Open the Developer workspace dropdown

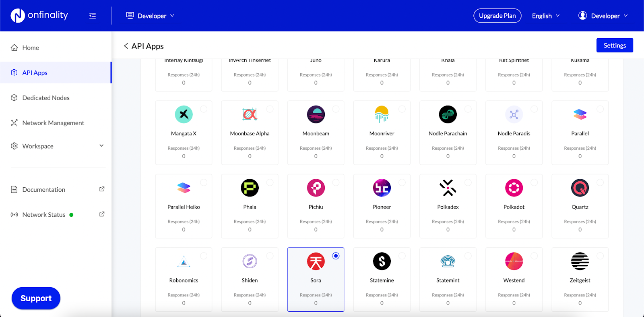[x=150, y=16]
